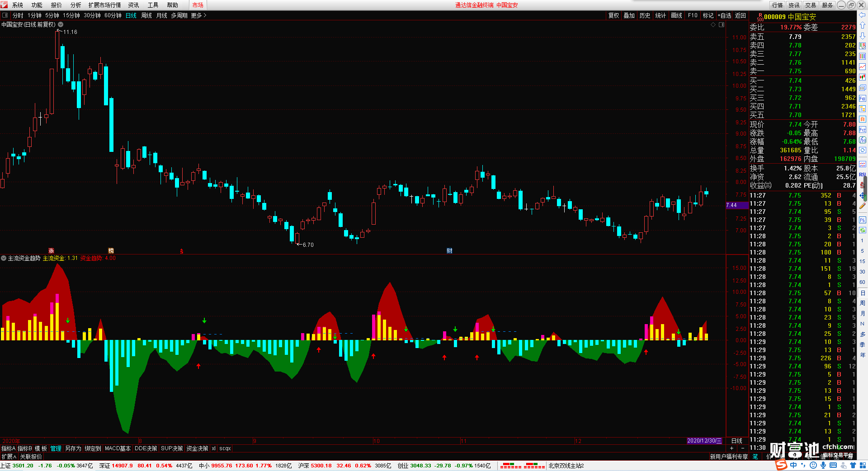This screenshot has width=868, height=471.
Task: Click the 行情 button at top right
Action: 778,5
